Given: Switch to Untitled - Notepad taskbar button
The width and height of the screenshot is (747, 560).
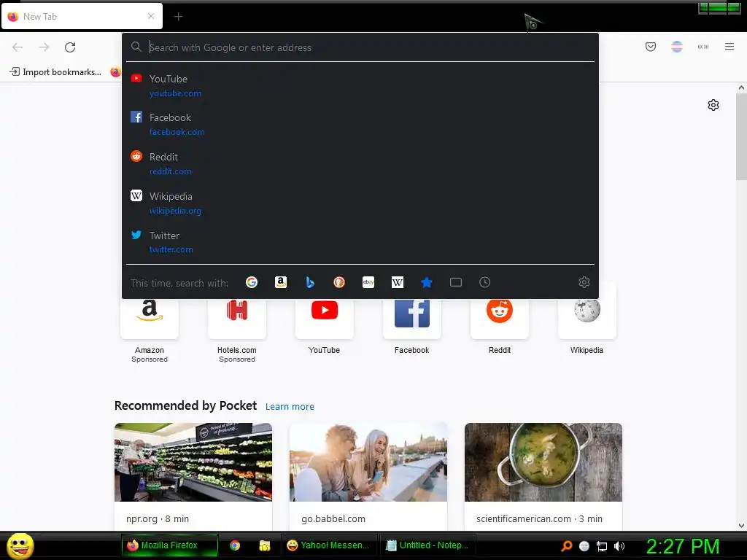Looking at the screenshot, I should (x=427, y=545).
